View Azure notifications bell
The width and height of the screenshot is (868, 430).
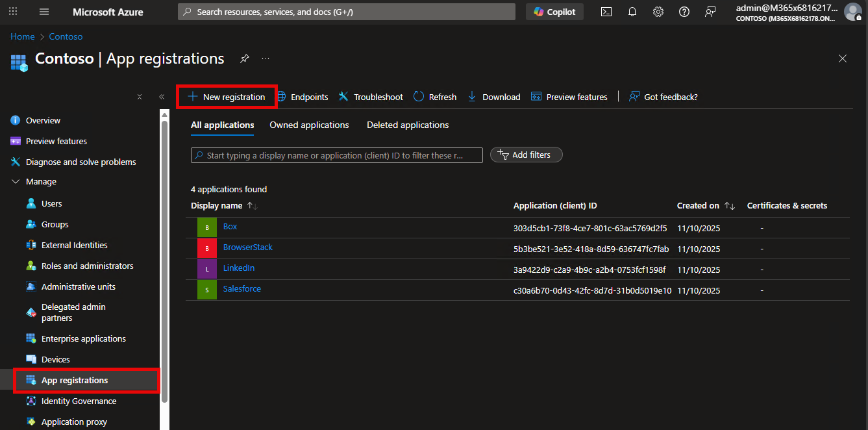click(632, 11)
